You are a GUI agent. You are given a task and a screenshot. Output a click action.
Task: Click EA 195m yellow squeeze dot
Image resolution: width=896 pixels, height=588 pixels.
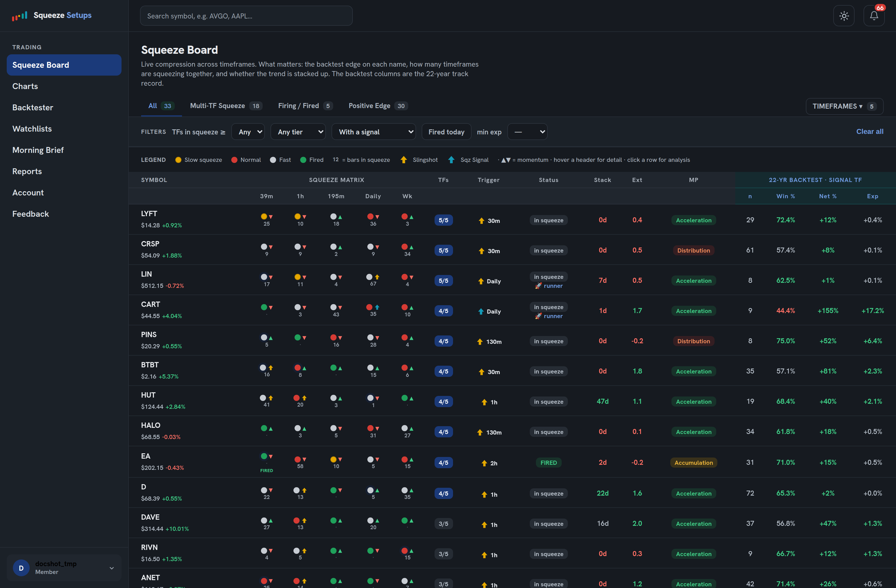click(333, 459)
